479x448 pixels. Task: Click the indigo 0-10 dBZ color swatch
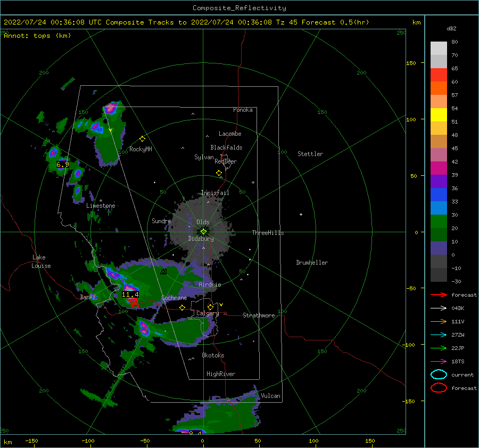439,248
